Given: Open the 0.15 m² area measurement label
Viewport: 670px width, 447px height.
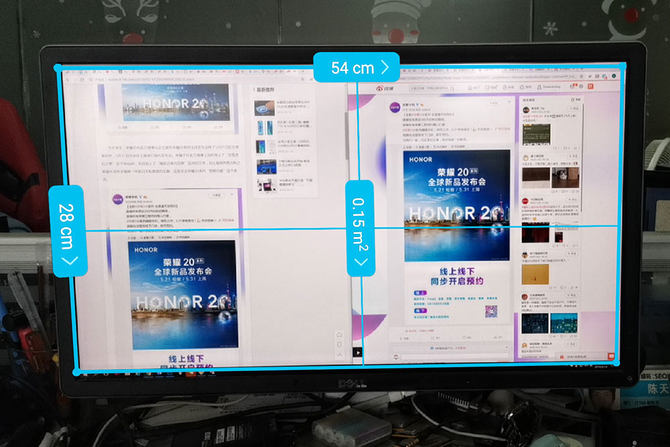Looking at the screenshot, I should [x=360, y=228].
